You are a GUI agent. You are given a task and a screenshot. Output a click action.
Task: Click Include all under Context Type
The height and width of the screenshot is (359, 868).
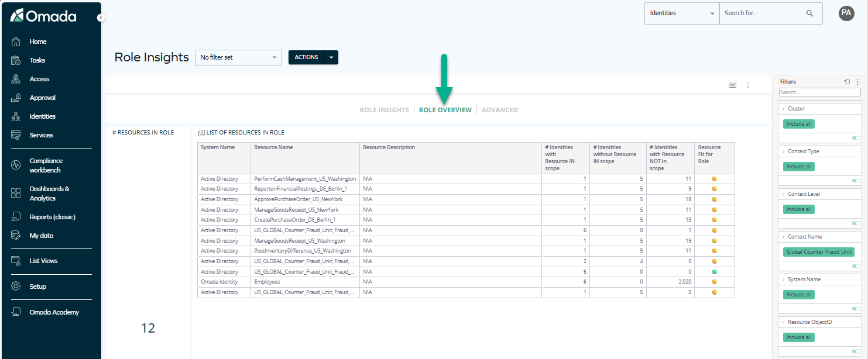click(799, 167)
